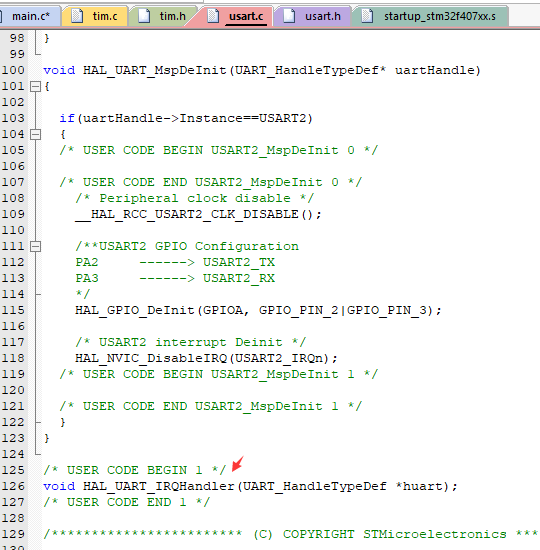Click on HAL_UART_MspDeInit function name

coord(154,70)
